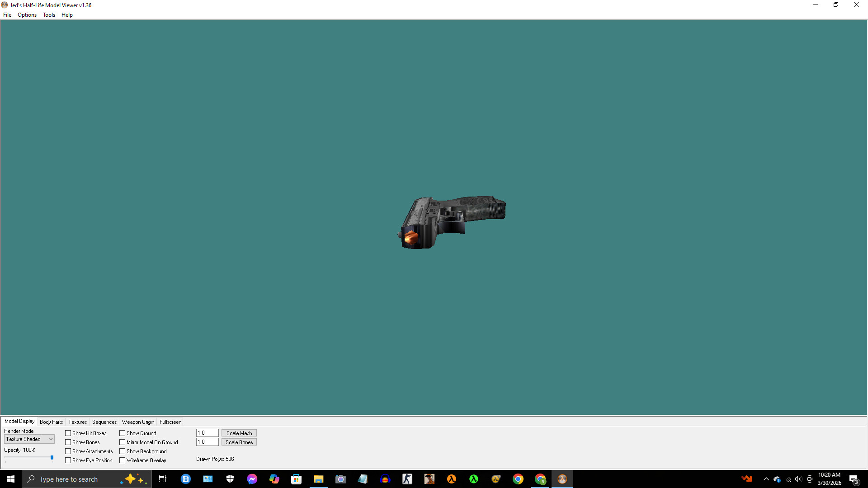The height and width of the screenshot is (488, 868).
Task: Open the Tools menu
Action: [49, 15]
